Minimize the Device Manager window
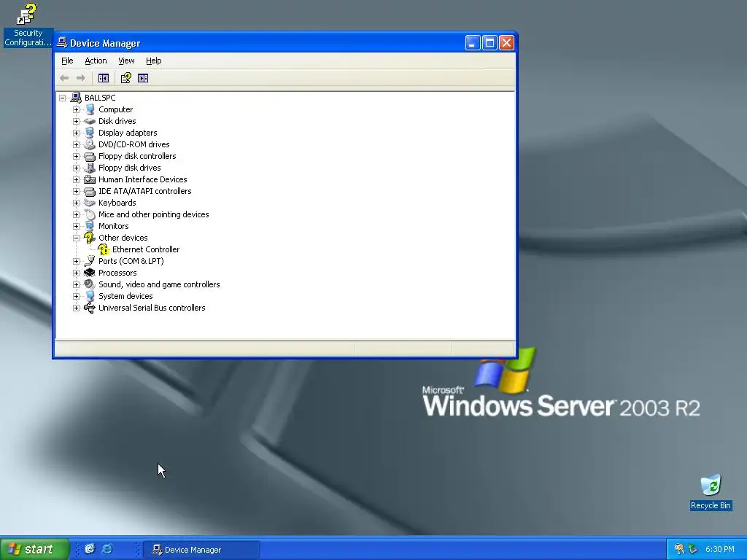The image size is (747, 560). tap(473, 43)
